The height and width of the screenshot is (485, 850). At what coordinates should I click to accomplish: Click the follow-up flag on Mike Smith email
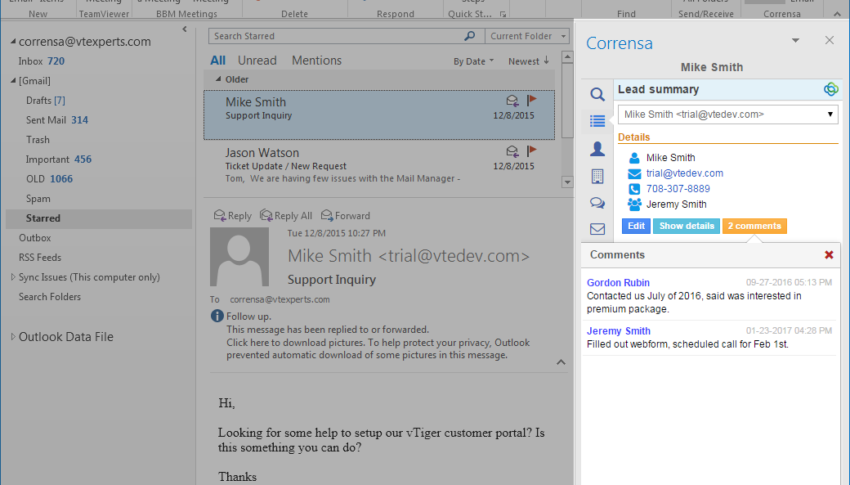pos(531,100)
